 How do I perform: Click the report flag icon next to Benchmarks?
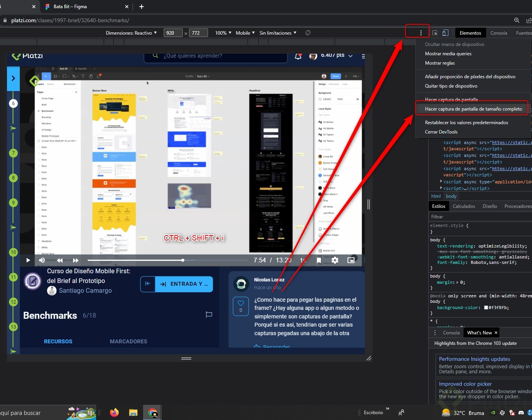click(209, 315)
